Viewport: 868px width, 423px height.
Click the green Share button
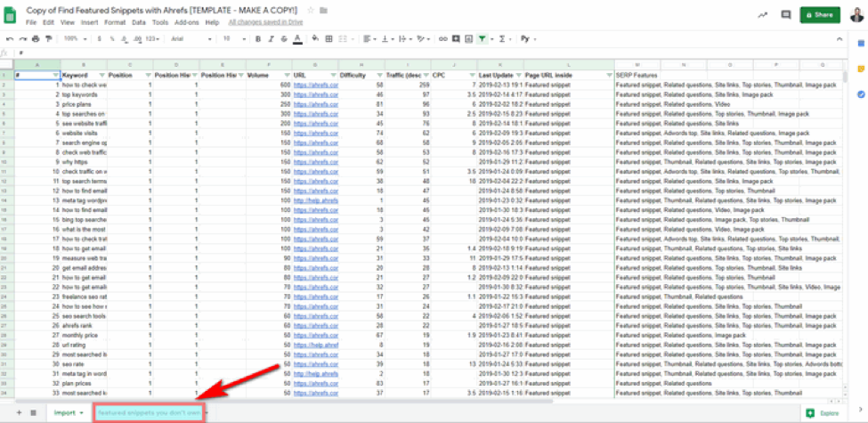pyautogui.click(x=819, y=15)
